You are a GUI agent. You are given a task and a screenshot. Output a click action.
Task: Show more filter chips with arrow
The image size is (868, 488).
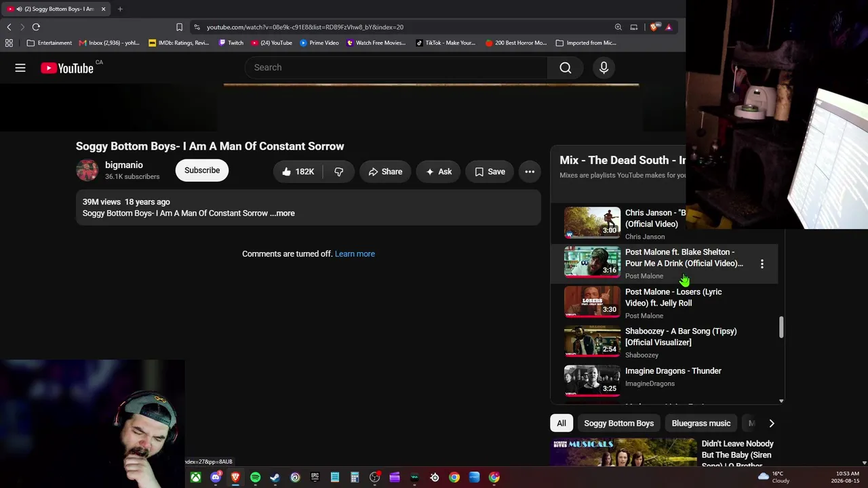coord(771,423)
